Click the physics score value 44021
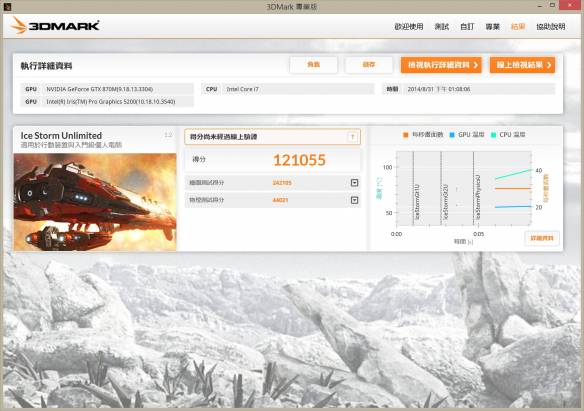The height and width of the screenshot is (411, 584). pyautogui.click(x=280, y=200)
